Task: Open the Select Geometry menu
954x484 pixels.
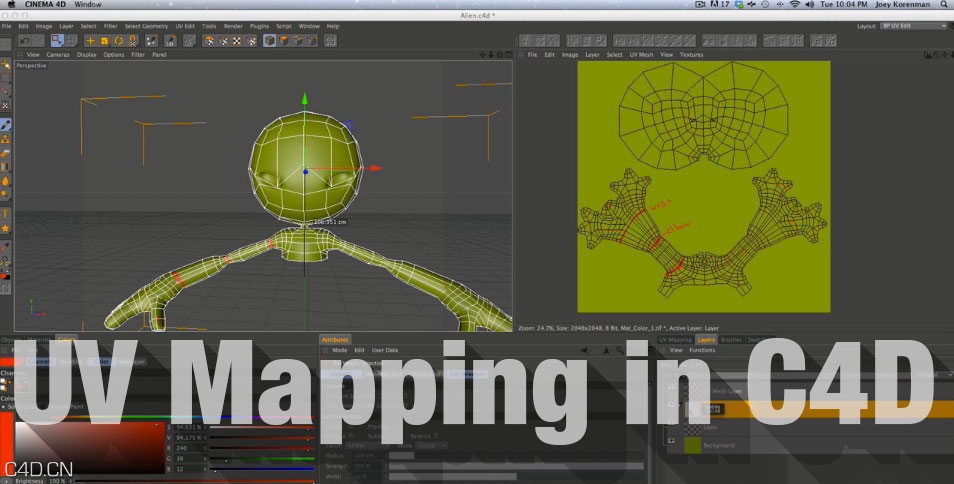Action: [x=146, y=26]
